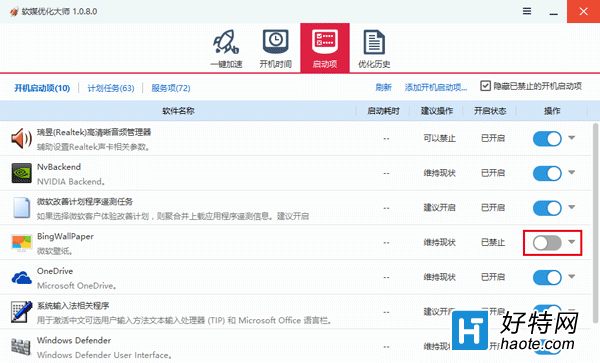The width and height of the screenshot is (600, 363).
Task: Expand dropdown arrow for 微软改善计划 row
Action: tap(572, 207)
